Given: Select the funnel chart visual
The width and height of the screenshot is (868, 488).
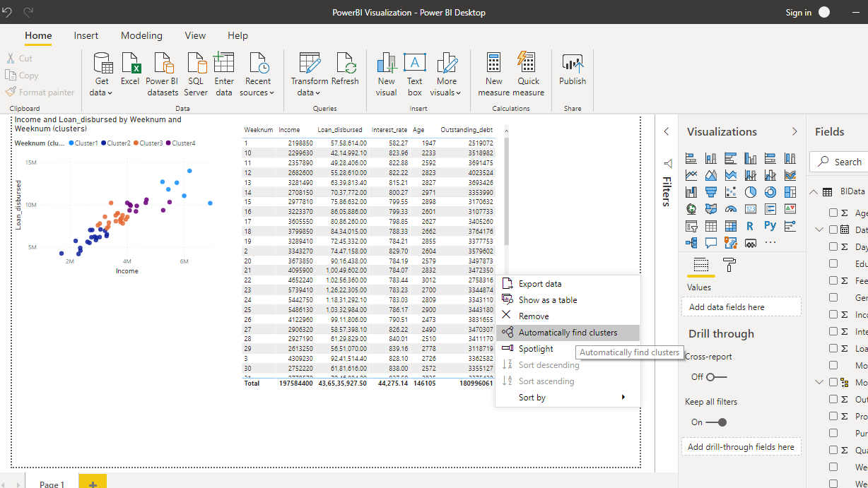Looking at the screenshot, I should click(x=711, y=192).
